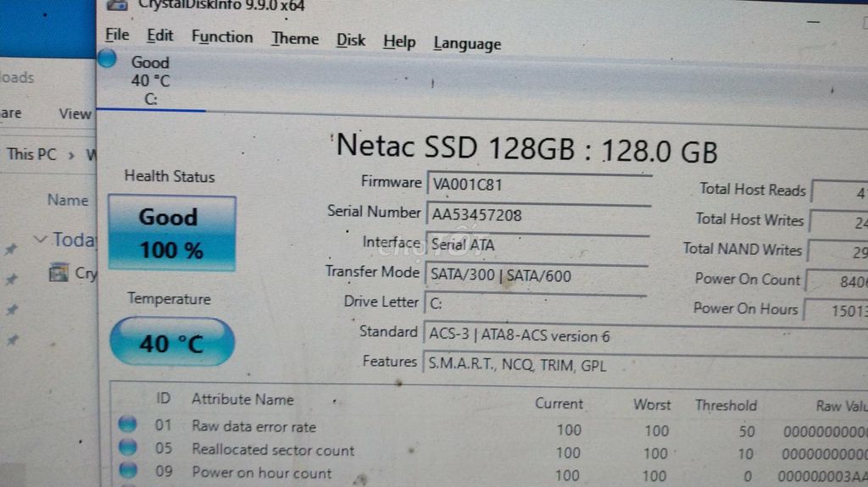Open the View tab in File Explorer
This screenshot has height=487, width=868.
click(75, 114)
